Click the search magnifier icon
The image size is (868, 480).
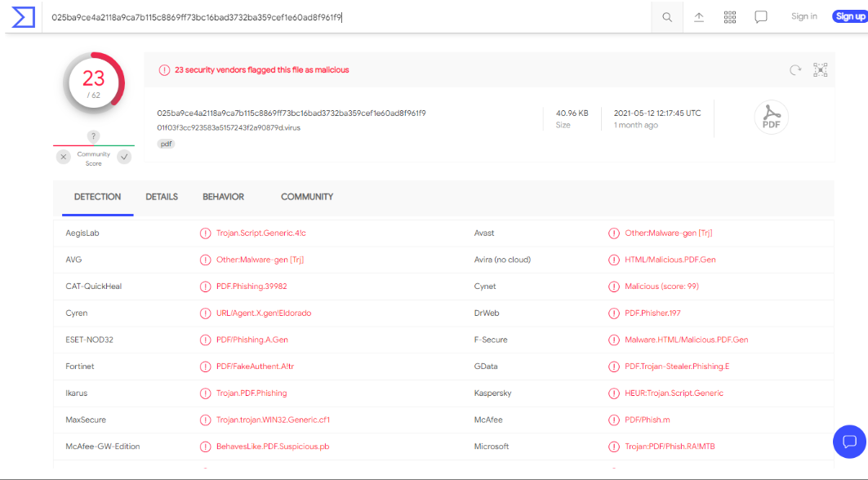[x=667, y=17]
